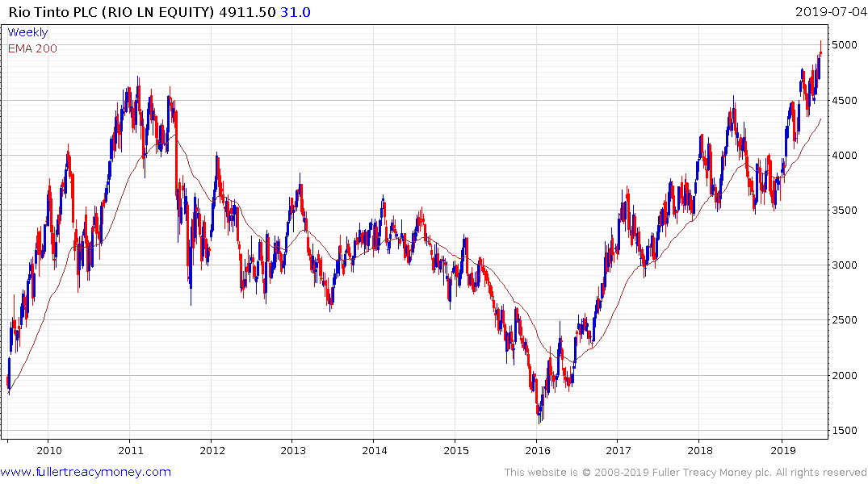Screen dimensions: 868x484
Task: Click the 2019 year axis label
Action: [x=782, y=450]
